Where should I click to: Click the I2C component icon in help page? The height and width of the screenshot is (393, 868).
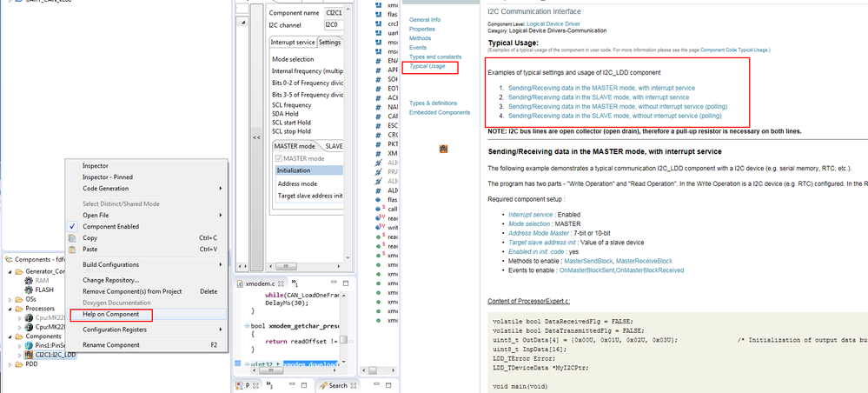(x=443, y=149)
